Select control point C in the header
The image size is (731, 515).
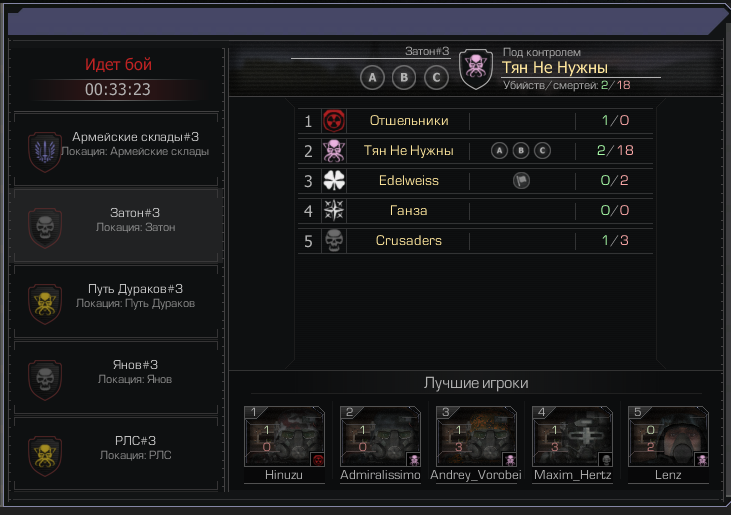point(436,77)
